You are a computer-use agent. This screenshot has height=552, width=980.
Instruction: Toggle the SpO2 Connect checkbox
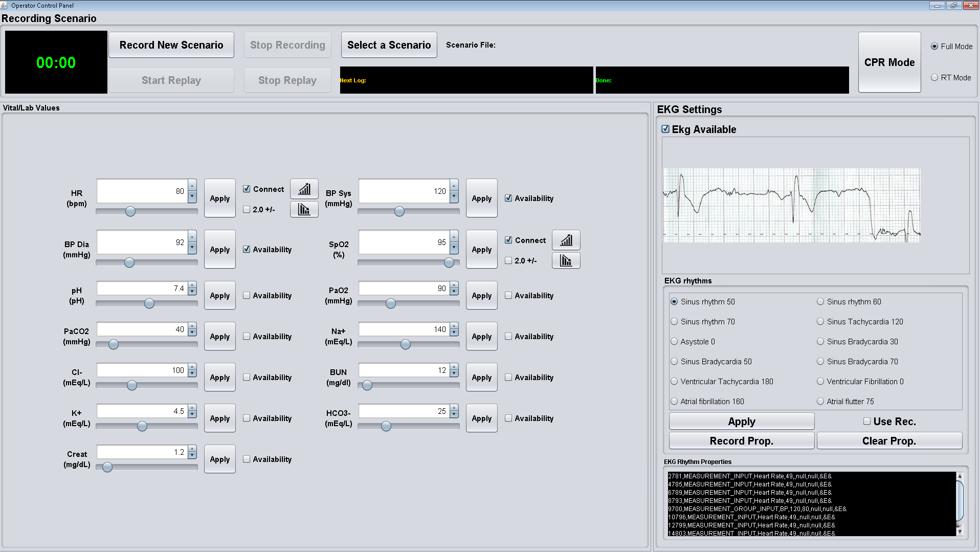508,240
